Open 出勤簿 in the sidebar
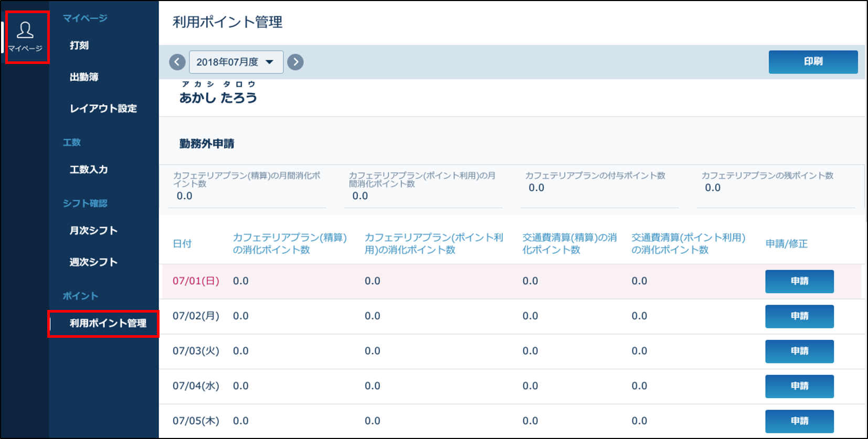Viewport: 868px width, 439px height. [x=84, y=77]
